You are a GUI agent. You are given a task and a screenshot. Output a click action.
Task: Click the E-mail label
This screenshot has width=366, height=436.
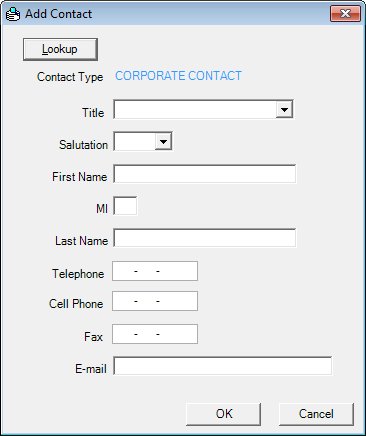click(91, 369)
